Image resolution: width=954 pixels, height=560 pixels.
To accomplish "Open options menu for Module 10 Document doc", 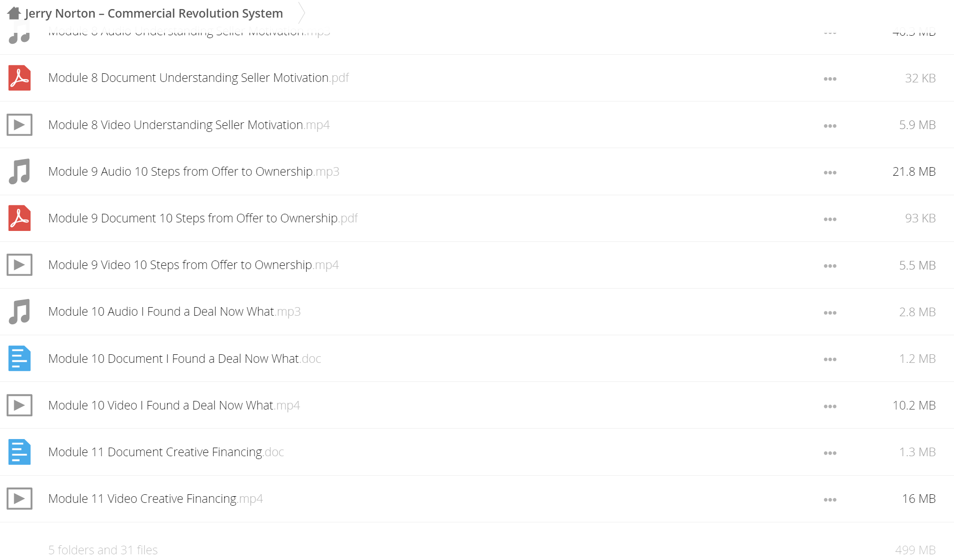I will click(830, 359).
